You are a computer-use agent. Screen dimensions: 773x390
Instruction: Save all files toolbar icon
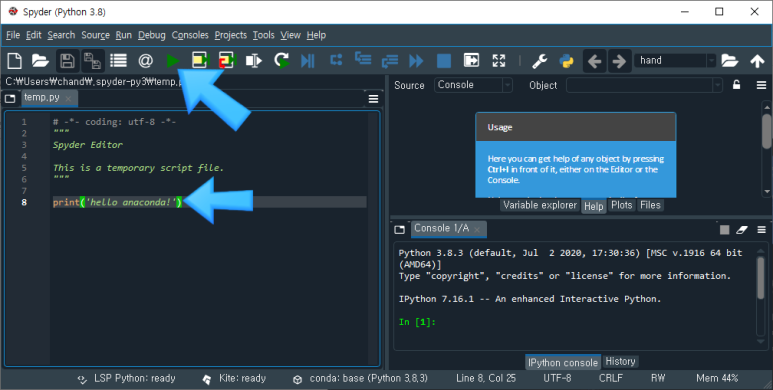(x=92, y=61)
